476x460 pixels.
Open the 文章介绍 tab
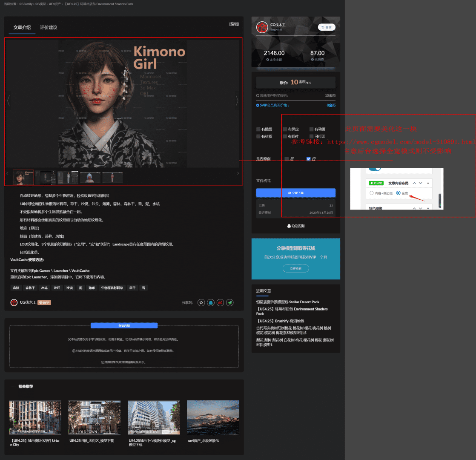(x=22, y=28)
